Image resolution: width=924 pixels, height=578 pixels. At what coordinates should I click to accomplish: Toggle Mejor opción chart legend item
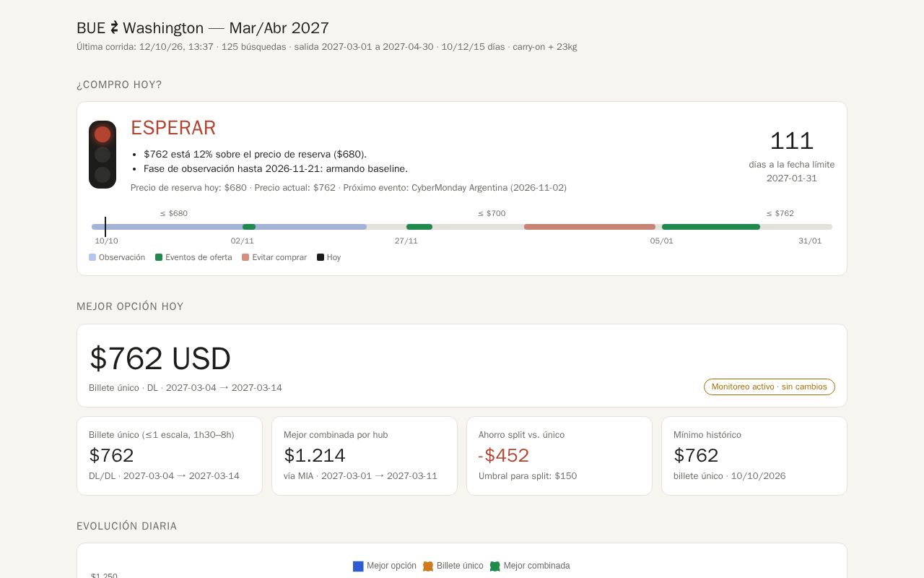pyautogui.click(x=385, y=566)
